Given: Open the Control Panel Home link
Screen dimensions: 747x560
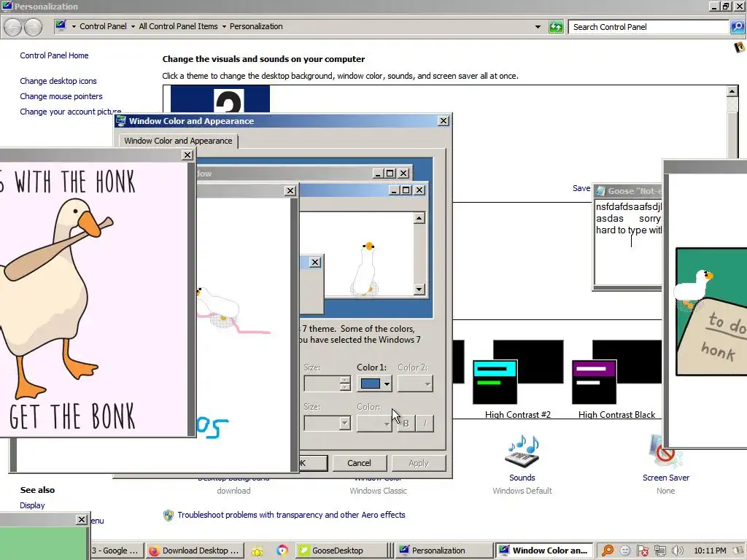Looking at the screenshot, I should 54,55.
